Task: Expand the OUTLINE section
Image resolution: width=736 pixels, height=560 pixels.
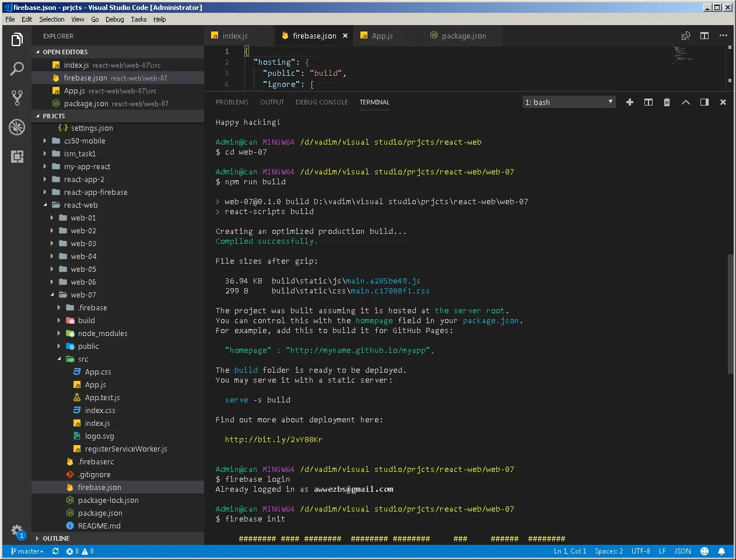Action: pos(56,538)
